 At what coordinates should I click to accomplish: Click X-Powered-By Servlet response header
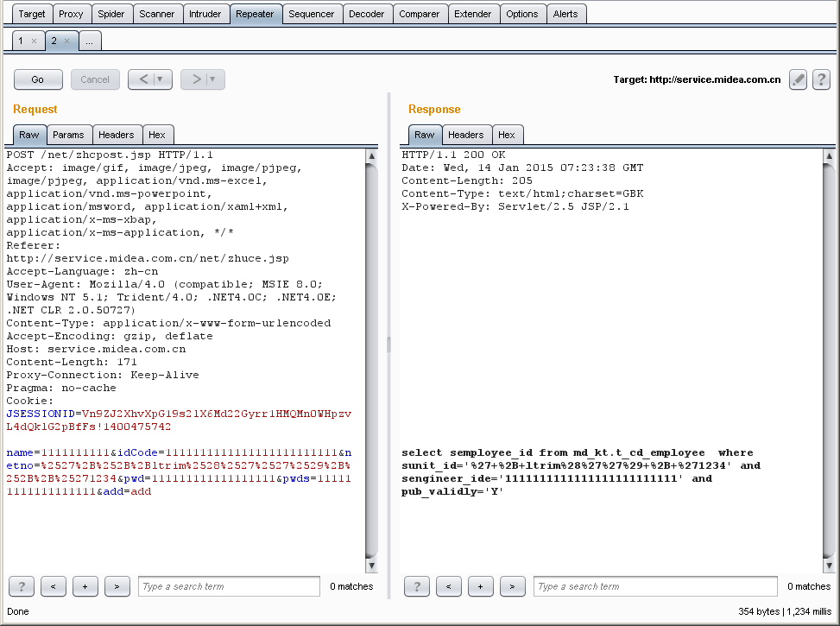[515, 206]
